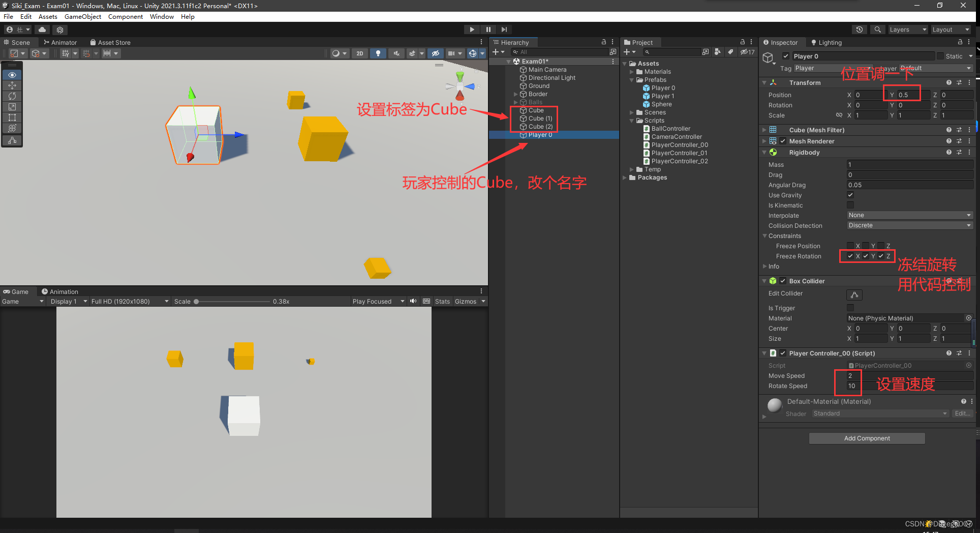Toggle scene audio mute icon
This screenshot has width=980, height=533.
(396, 53)
